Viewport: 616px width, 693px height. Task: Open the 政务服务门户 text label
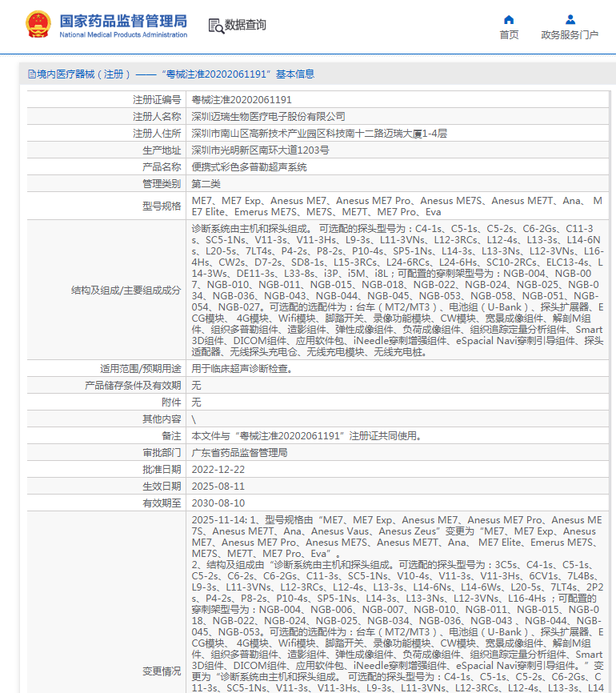[x=570, y=35]
